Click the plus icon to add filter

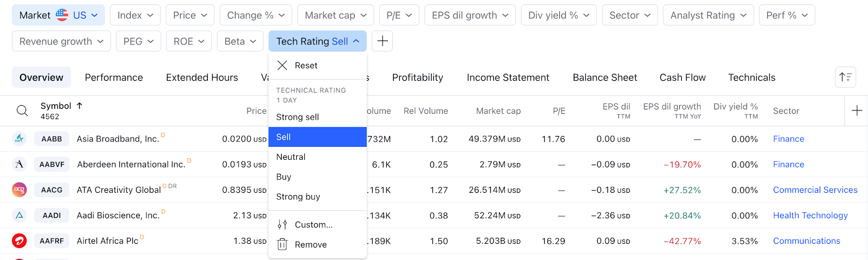coord(382,41)
